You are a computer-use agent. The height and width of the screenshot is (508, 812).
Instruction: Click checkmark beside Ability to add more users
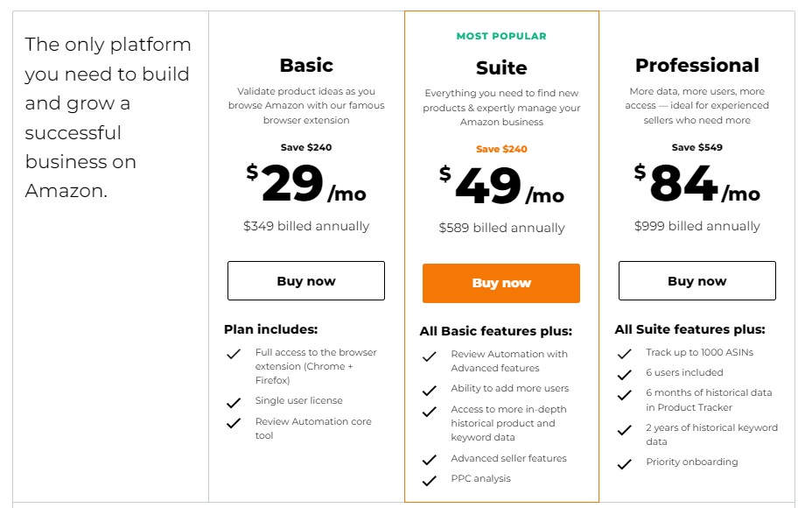click(x=429, y=391)
